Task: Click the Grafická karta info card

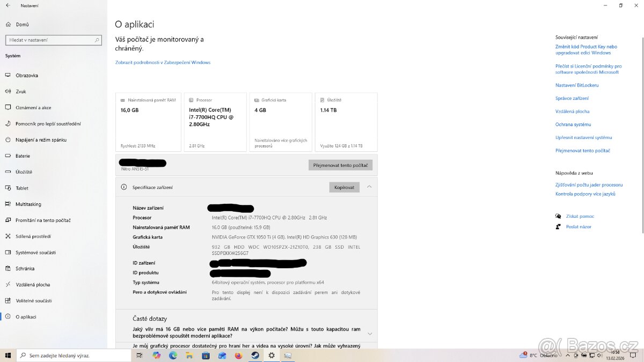Action: click(x=281, y=122)
